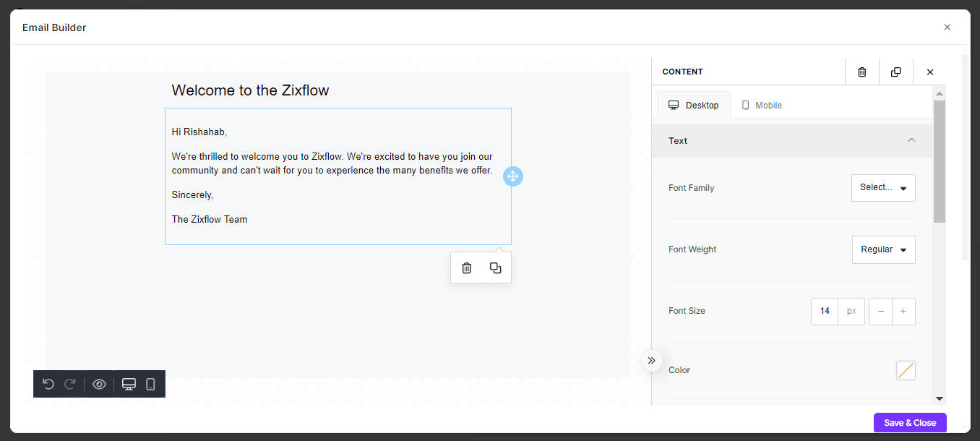This screenshot has width=980, height=441.
Task: Click the undo arrow in bottom toolbar
Action: (x=48, y=384)
